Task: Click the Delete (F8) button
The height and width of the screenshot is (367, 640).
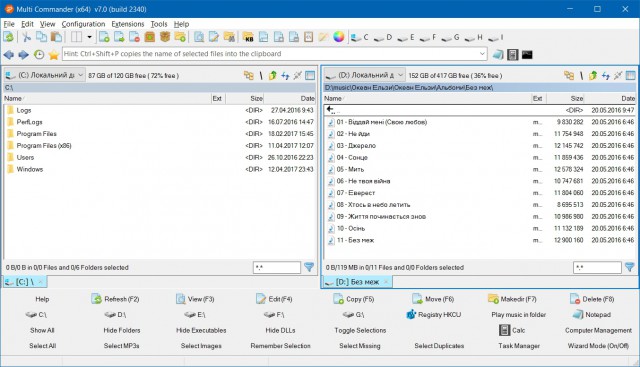Action: pyautogui.click(x=592, y=299)
